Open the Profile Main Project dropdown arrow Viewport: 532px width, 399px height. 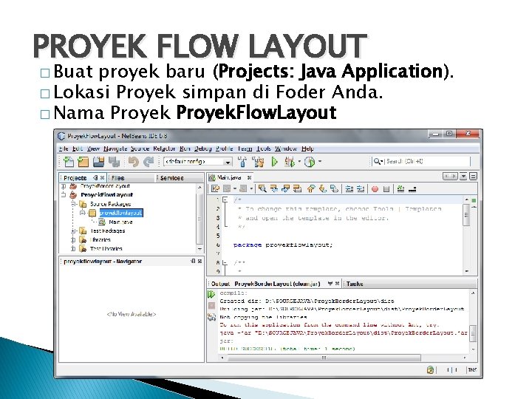320,162
